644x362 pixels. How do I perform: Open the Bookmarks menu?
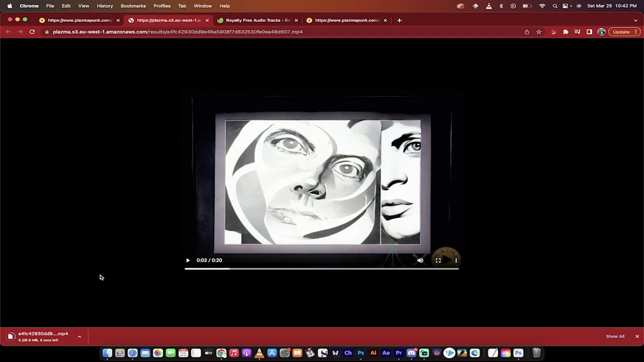coord(133,6)
